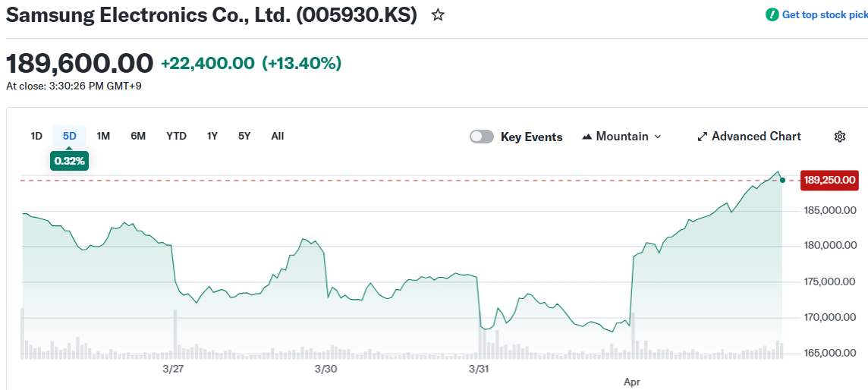Click the (+13.40%) percent change
Image resolution: width=868 pixels, height=390 pixels.
point(302,64)
